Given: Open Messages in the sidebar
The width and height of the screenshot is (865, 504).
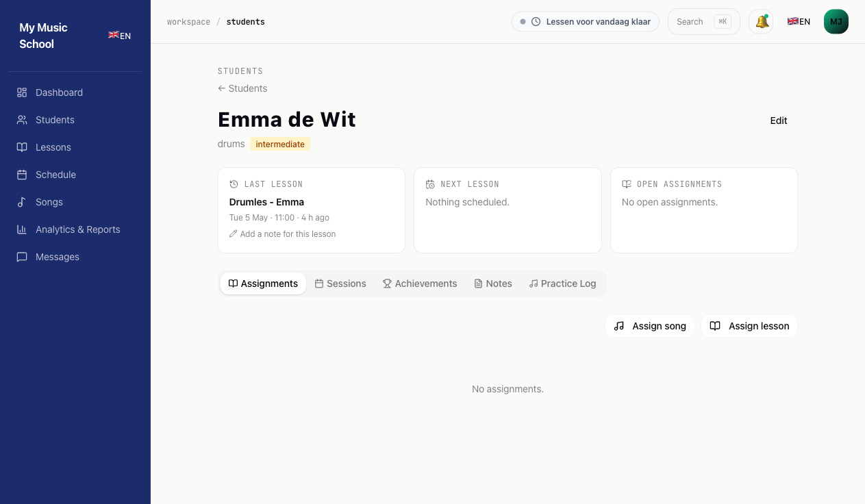Looking at the screenshot, I should pyautogui.click(x=75, y=257).
